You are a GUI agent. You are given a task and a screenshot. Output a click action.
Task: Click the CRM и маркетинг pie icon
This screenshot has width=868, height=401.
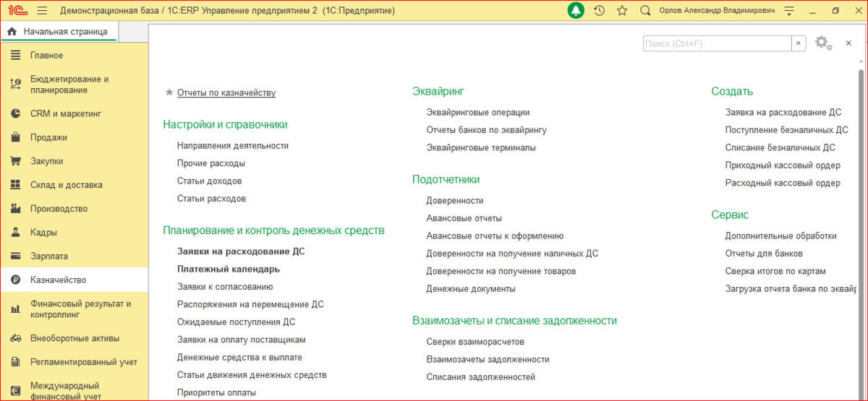[15, 113]
